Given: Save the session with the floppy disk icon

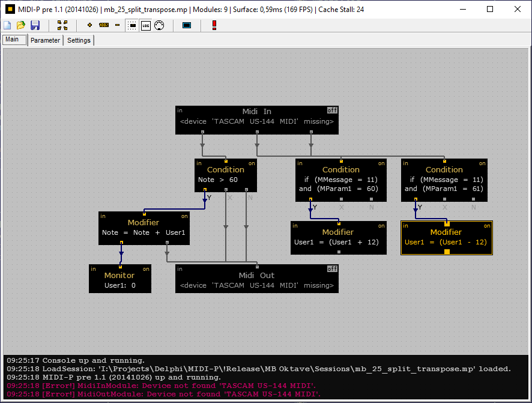Looking at the screenshot, I should coord(35,25).
